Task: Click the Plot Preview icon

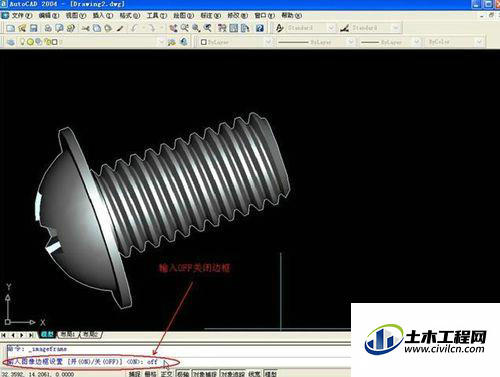Action: (x=59, y=28)
